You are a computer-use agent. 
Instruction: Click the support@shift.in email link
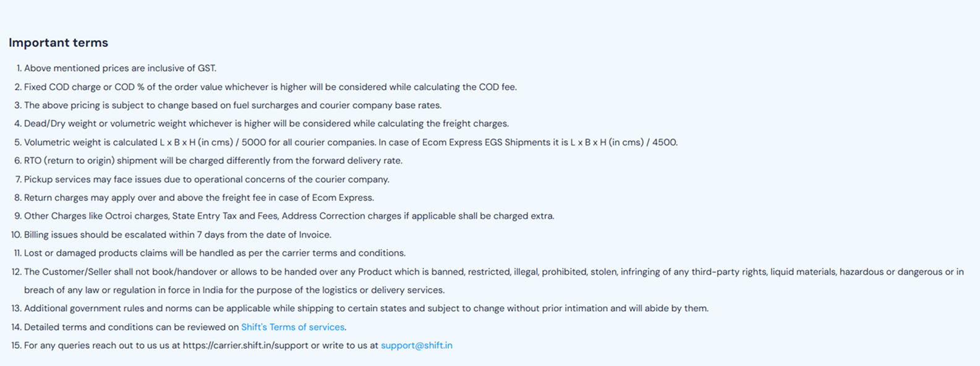[x=416, y=346]
